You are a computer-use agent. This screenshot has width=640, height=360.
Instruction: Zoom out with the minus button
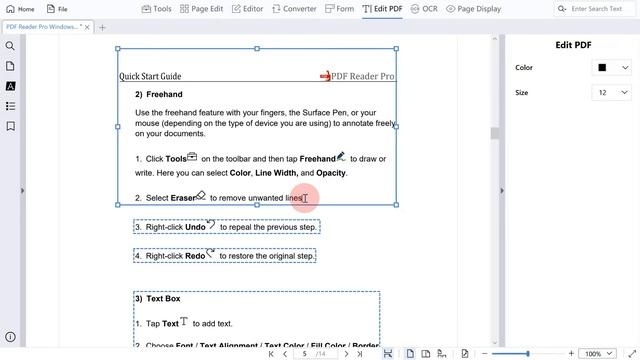click(485, 354)
